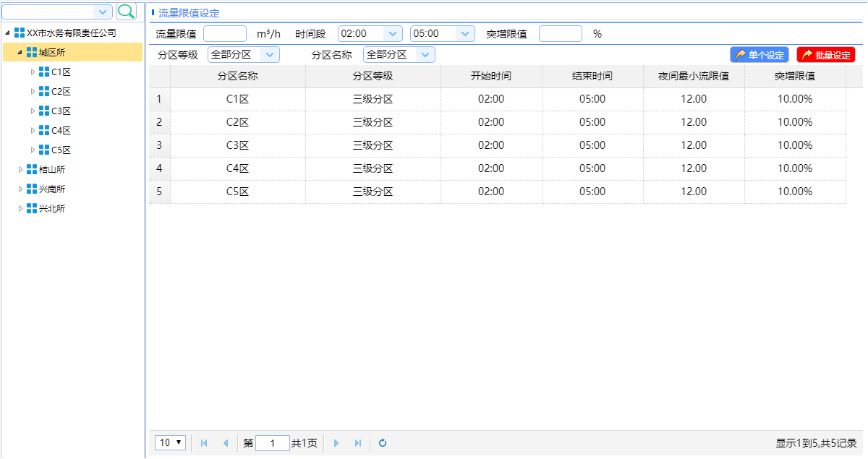Open the start time 02:00 dropdown
Screen dimensions: 868x459
click(x=393, y=34)
